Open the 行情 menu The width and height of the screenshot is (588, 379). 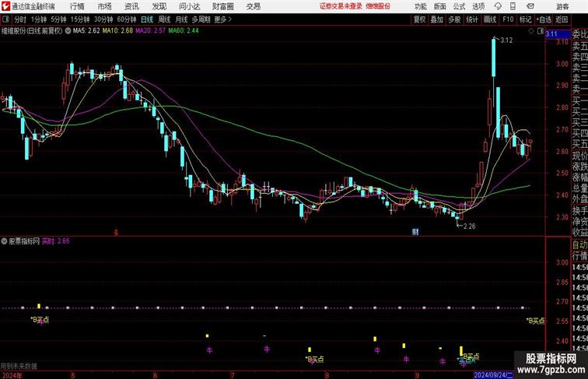coord(77,6)
